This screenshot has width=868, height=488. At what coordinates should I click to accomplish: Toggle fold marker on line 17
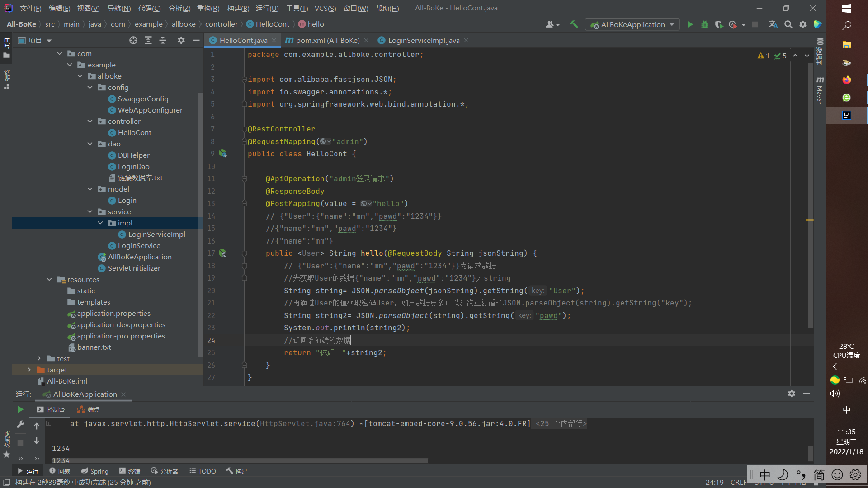tap(244, 253)
